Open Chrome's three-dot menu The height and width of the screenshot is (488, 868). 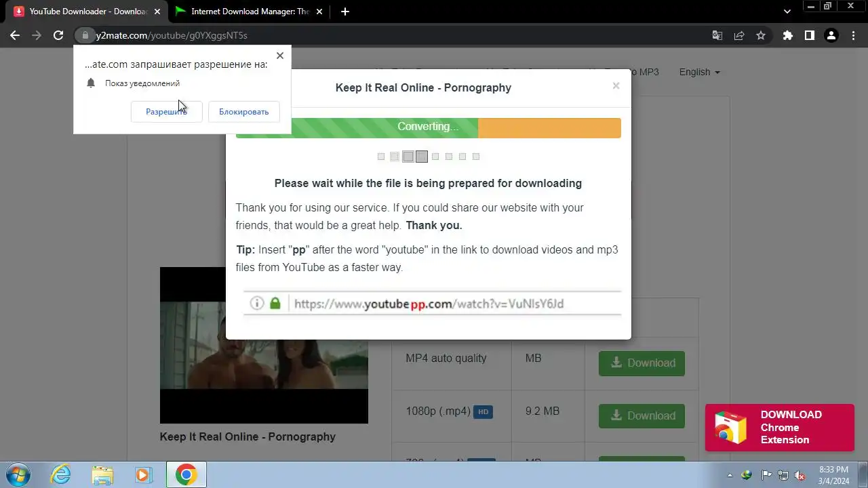[853, 35]
